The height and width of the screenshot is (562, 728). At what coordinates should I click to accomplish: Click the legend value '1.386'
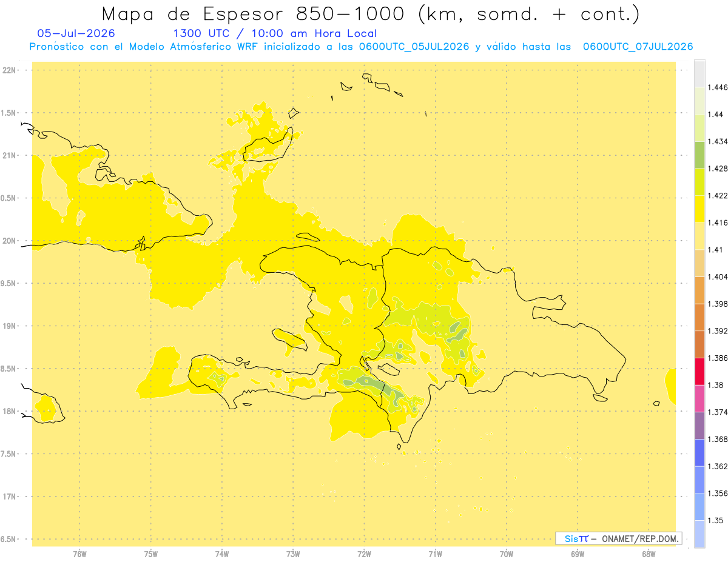click(718, 358)
